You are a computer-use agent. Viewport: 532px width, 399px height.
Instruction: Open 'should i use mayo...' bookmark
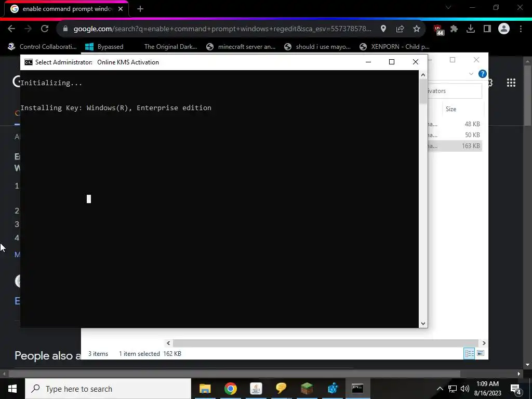pos(317,46)
